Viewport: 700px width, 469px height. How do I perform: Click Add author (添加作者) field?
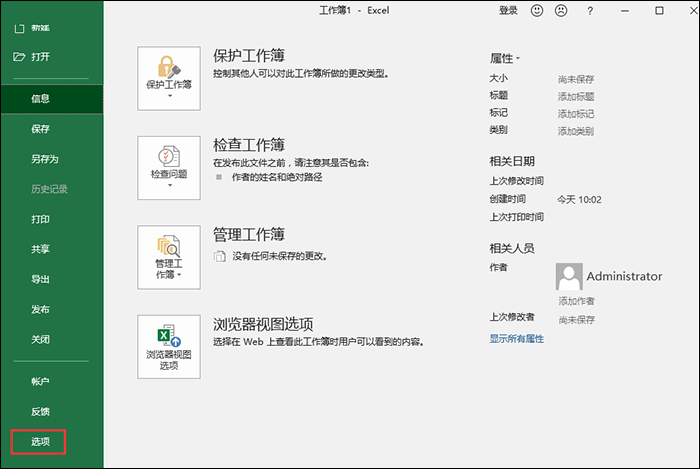coord(576,301)
